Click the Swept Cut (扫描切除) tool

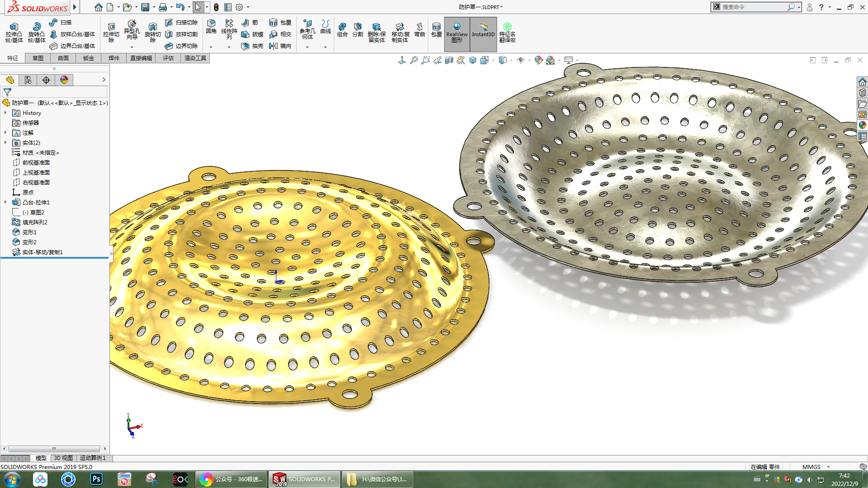coord(181,22)
